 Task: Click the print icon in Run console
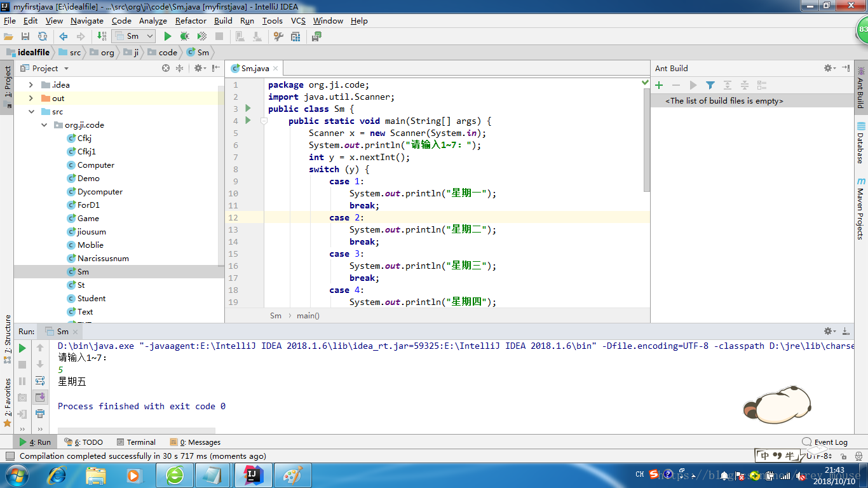coord(40,414)
